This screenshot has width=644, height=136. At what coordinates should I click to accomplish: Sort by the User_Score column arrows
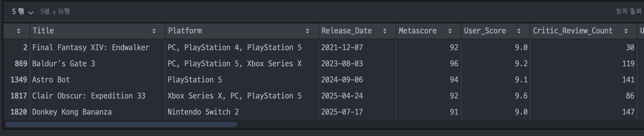tap(519, 31)
